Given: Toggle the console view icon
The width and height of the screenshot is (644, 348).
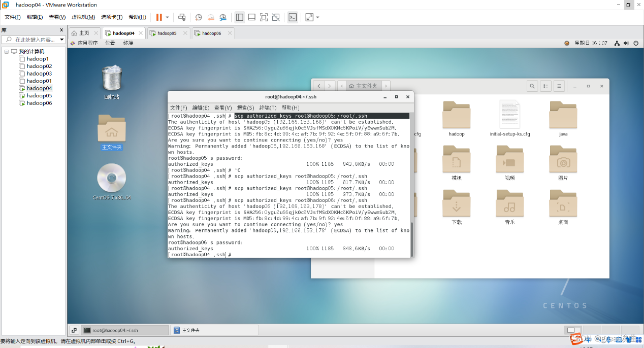Looking at the screenshot, I should 293,17.
